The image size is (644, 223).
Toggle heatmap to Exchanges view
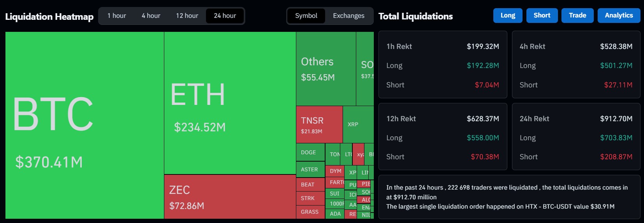(348, 16)
